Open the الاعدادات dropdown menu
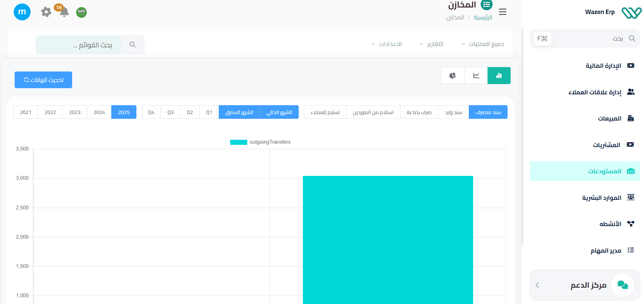 pos(386,44)
